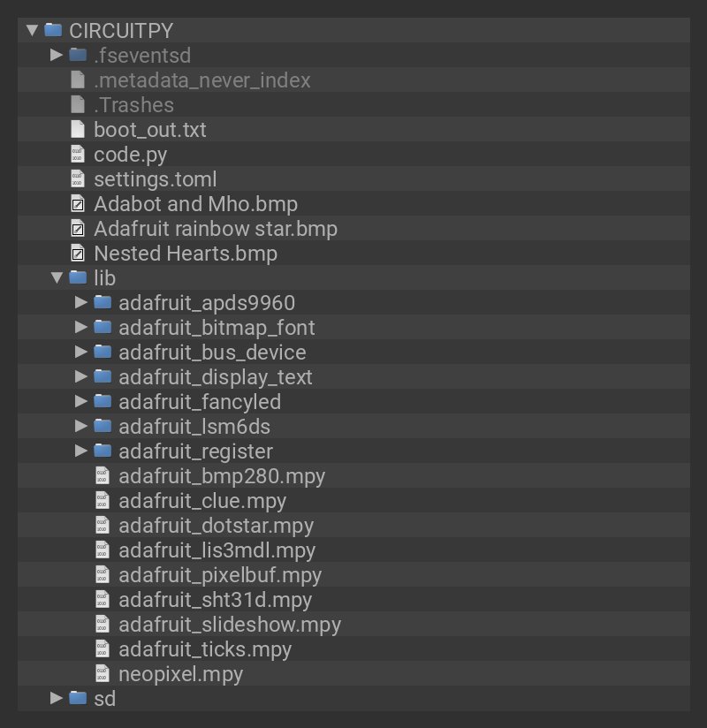The height and width of the screenshot is (728, 707).
Task: Click the Nested Hearts.bmp image icon
Action: [78, 254]
